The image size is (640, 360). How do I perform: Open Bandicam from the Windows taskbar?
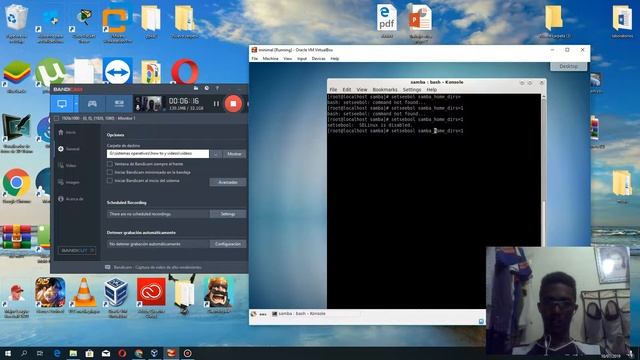click(187, 353)
